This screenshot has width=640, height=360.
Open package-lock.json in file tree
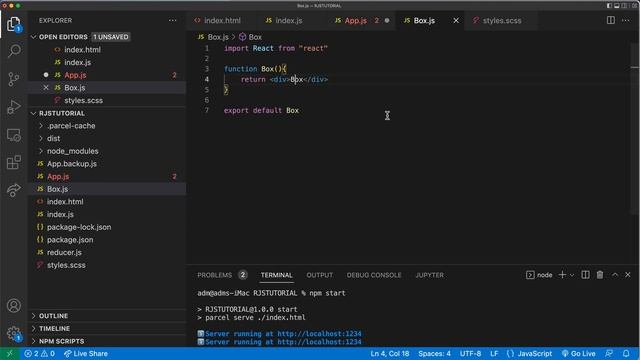coord(107,227)
